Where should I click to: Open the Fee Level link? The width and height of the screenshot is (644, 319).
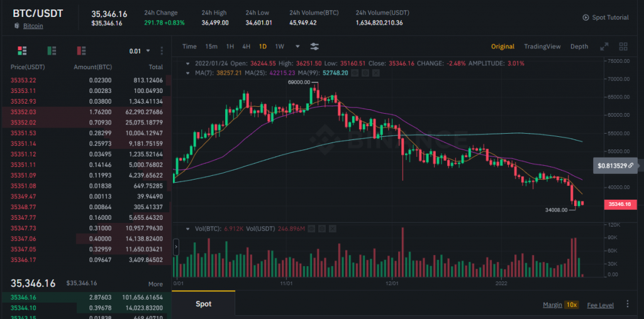pos(601,305)
